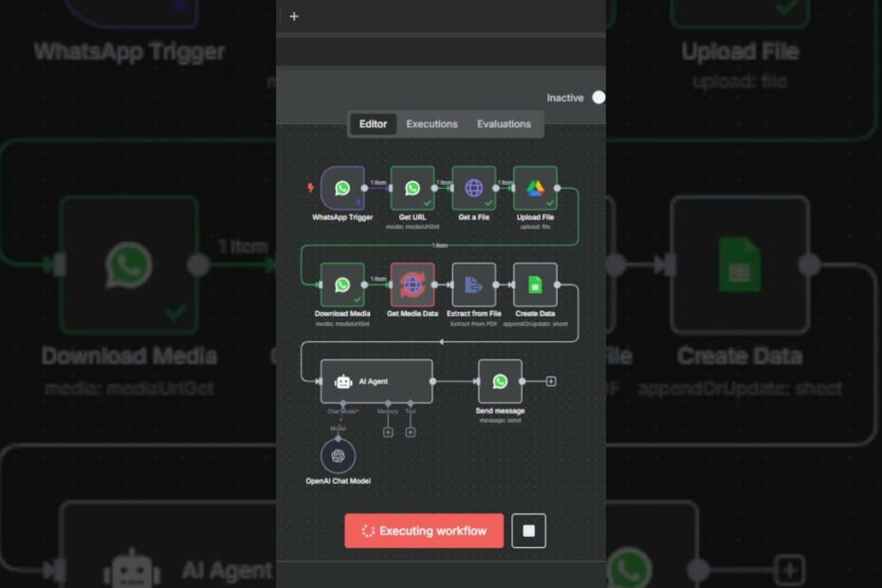The height and width of the screenshot is (588, 882).
Task: Add a Memory sub-node to AI Agent
Action: [388, 432]
